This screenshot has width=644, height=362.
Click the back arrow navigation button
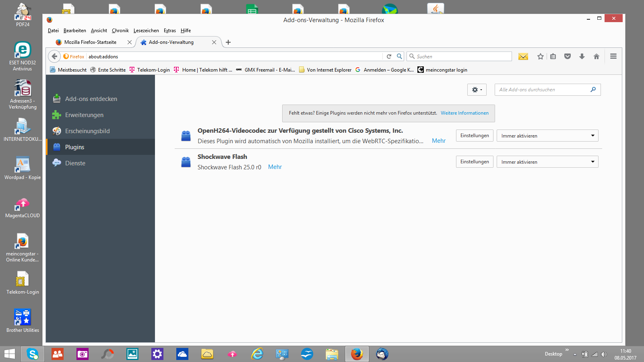(x=55, y=57)
